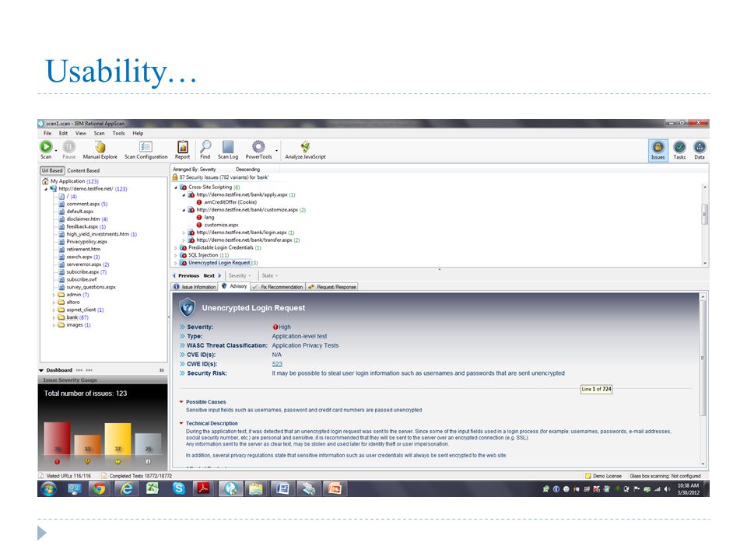Viewport: 747px width, 560px height.
Task: Collapse the Possible Causes section
Action: point(181,402)
